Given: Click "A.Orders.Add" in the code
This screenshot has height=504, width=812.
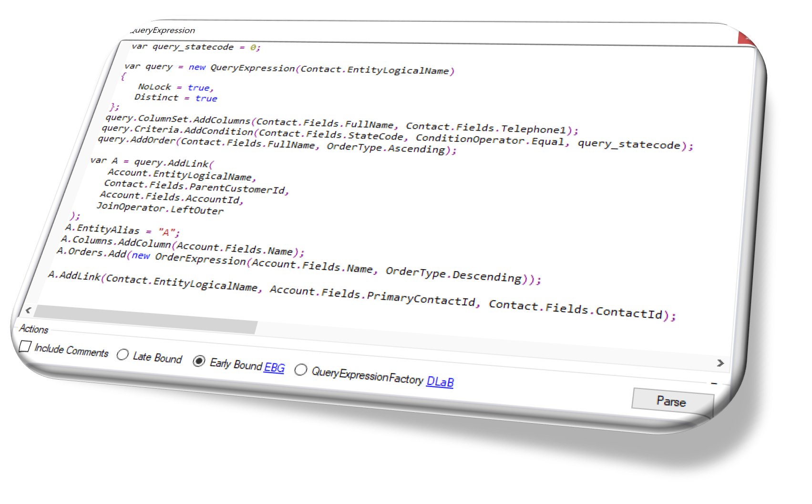Looking at the screenshot, I should click(92, 252).
